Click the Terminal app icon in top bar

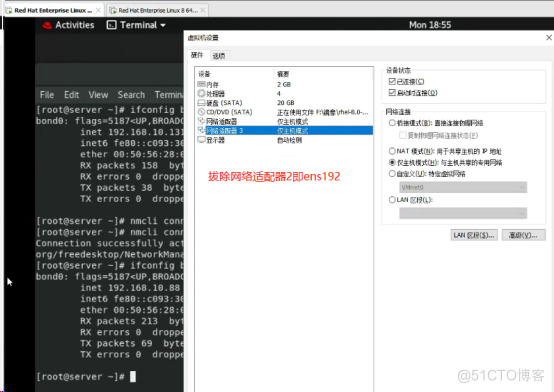click(111, 25)
